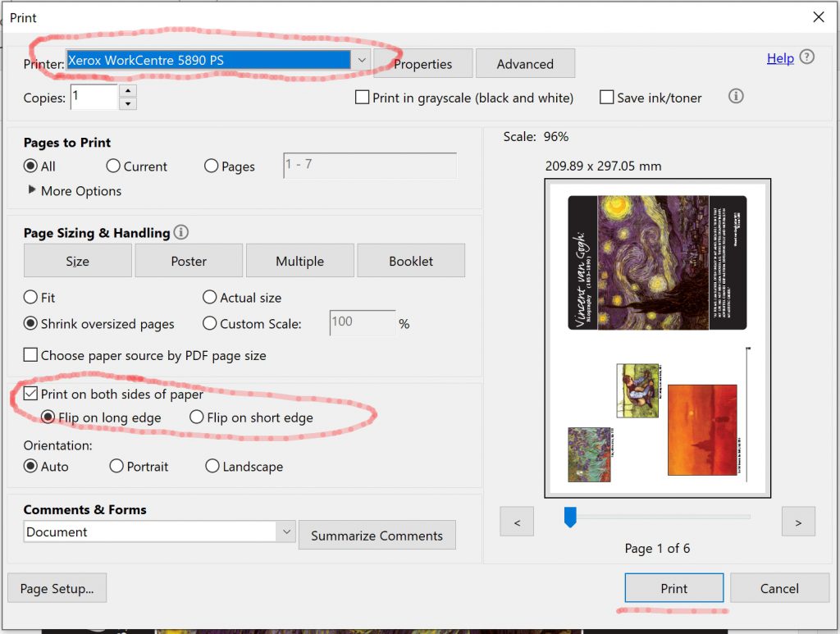The height and width of the screenshot is (634, 840).
Task: Open the Printer selection dropdown
Action: (x=362, y=59)
